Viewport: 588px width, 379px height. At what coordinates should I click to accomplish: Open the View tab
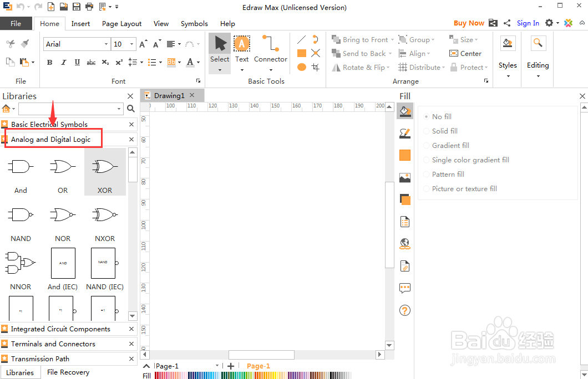[161, 24]
